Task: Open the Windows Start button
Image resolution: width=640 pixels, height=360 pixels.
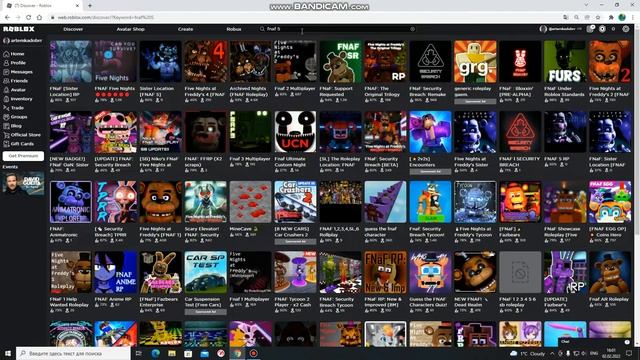Action: (8, 353)
